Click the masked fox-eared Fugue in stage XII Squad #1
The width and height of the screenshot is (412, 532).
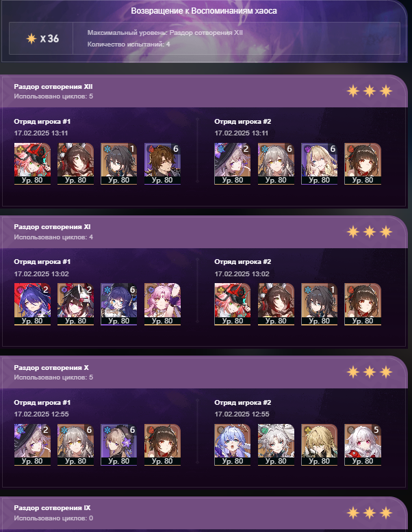76,164
